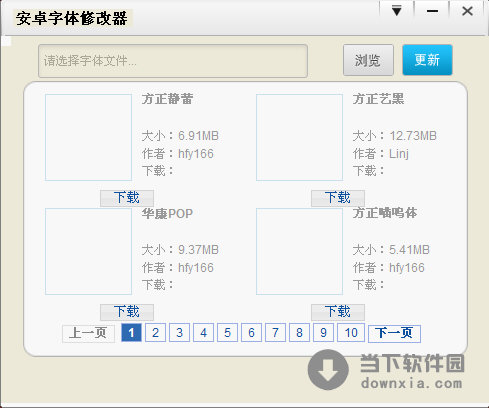Screen dimensions: 489x408
Task: Click the 浏览 browse button
Action: coord(368,60)
